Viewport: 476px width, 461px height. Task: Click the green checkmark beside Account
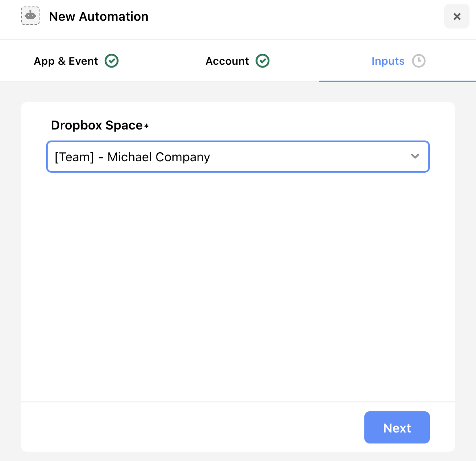point(262,61)
